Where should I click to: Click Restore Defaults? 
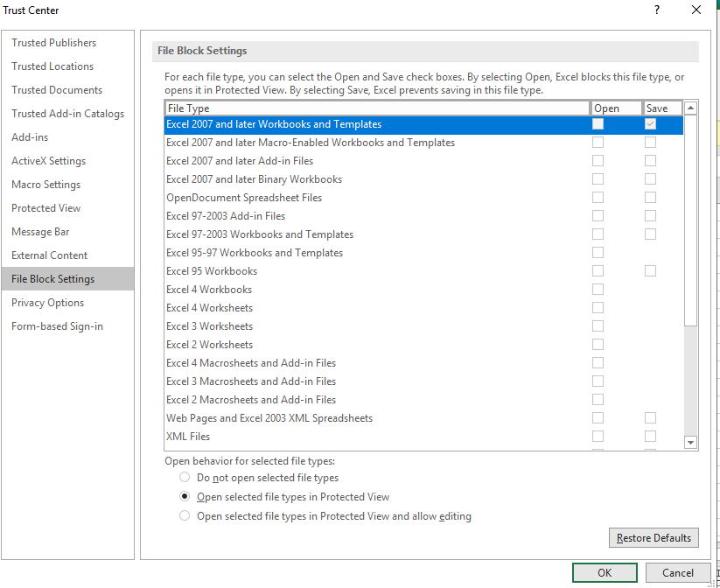point(654,537)
